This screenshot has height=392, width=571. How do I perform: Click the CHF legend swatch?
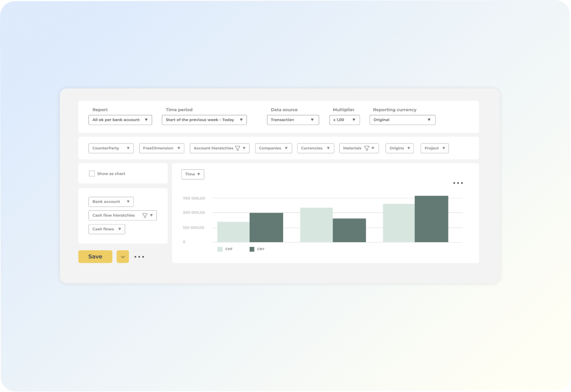pos(220,249)
